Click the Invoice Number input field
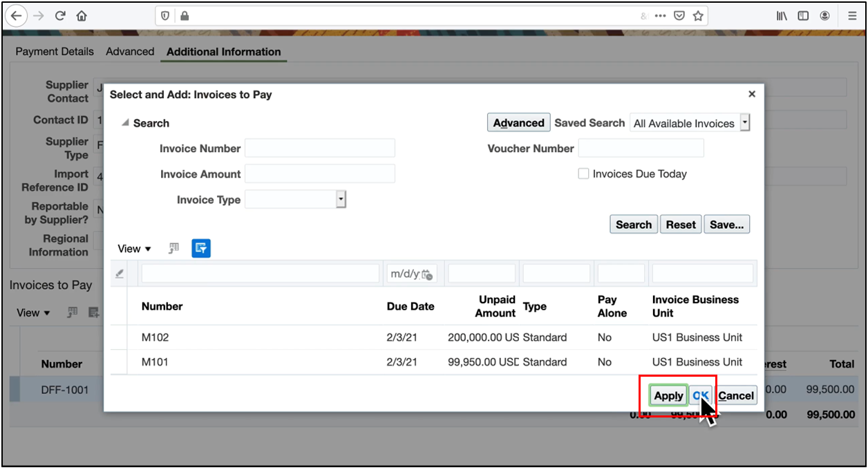The image size is (868, 470). pos(319,148)
